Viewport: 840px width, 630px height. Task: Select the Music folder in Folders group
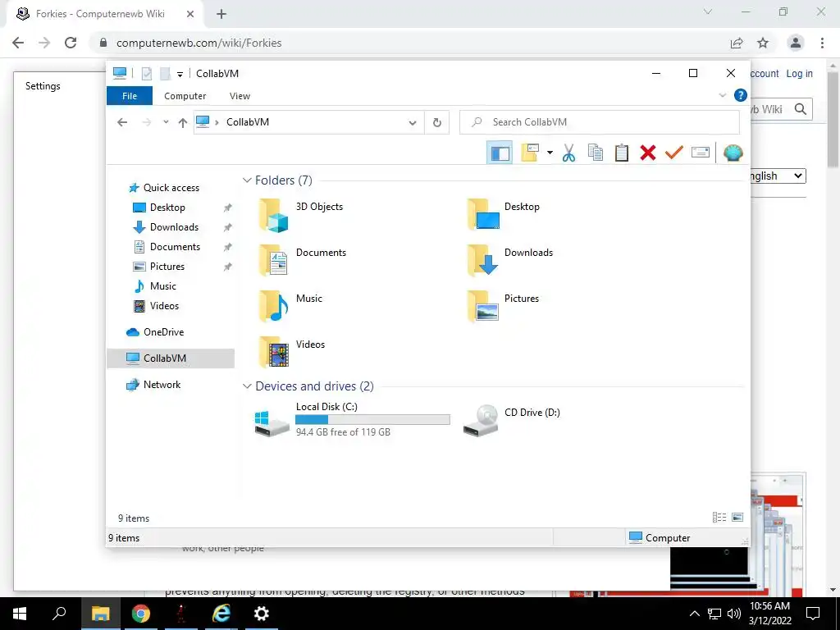point(290,307)
